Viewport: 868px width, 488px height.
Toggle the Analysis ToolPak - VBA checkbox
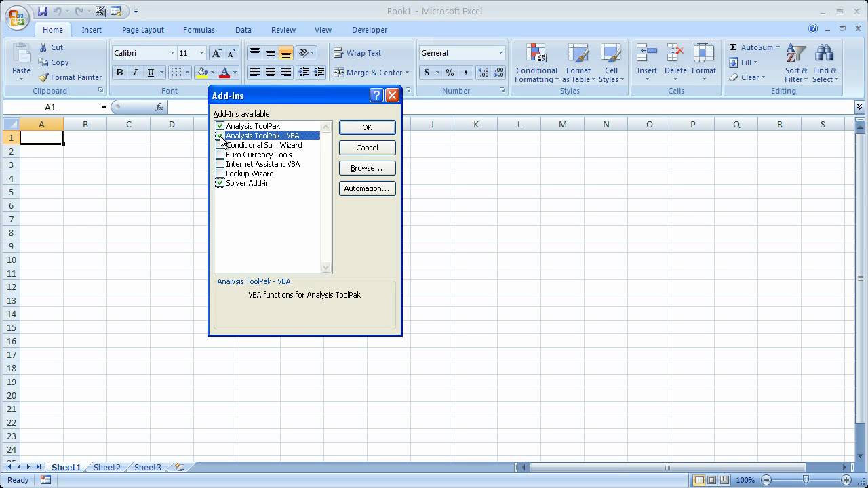pyautogui.click(x=220, y=136)
